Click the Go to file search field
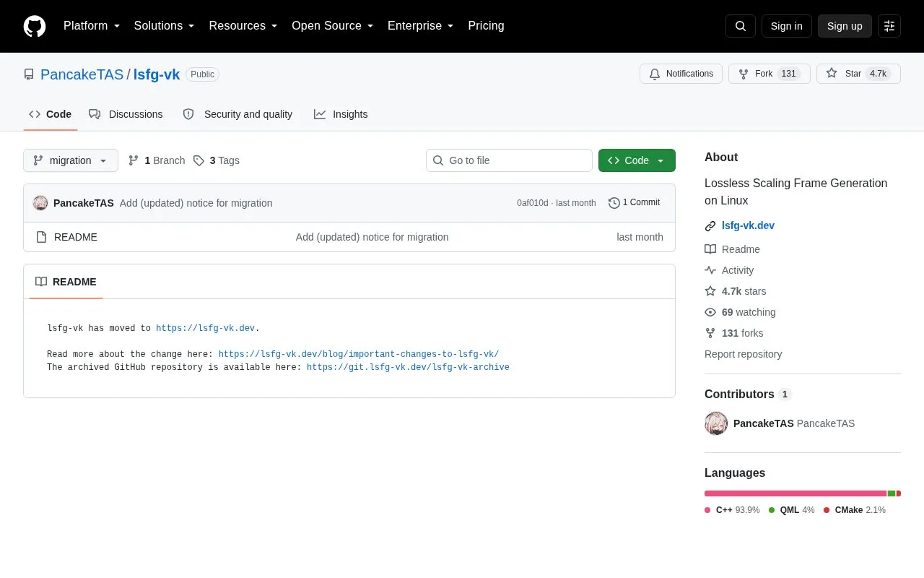924x578 pixels. 509,160
